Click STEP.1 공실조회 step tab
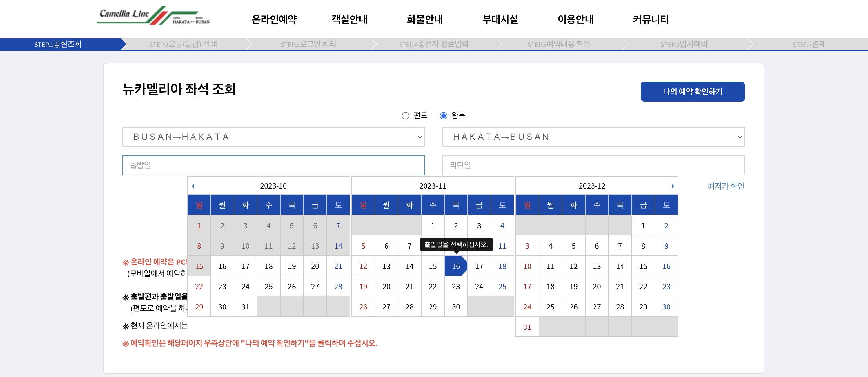This screenshot has width=868, height=377. (58, 44)
